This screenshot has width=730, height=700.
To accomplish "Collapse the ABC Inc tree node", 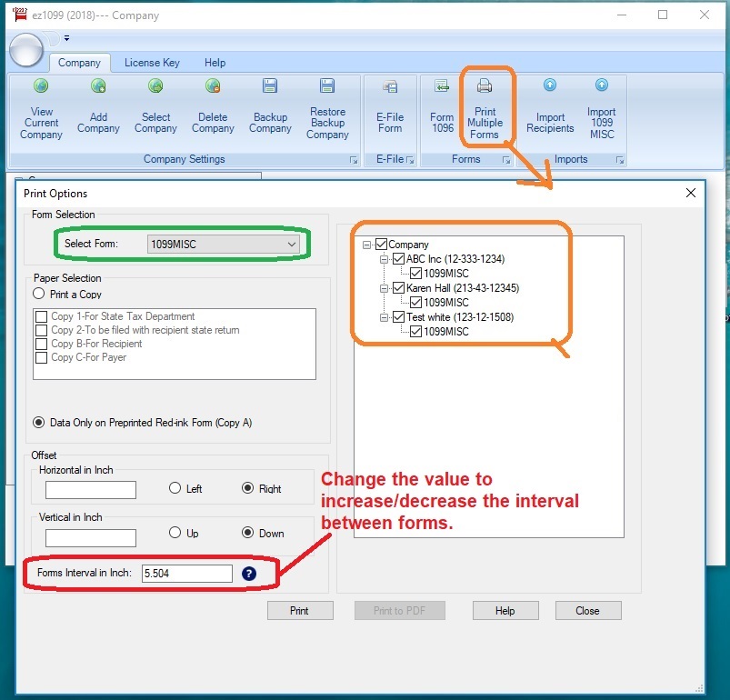I will (385, 259).
